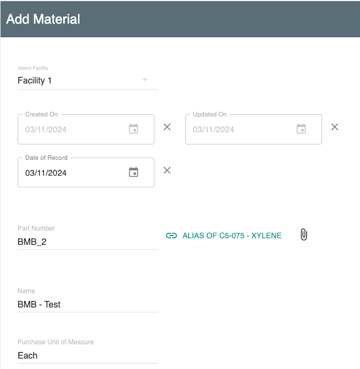Focus the Part Number field containing BMB_2

click(88, 242)
